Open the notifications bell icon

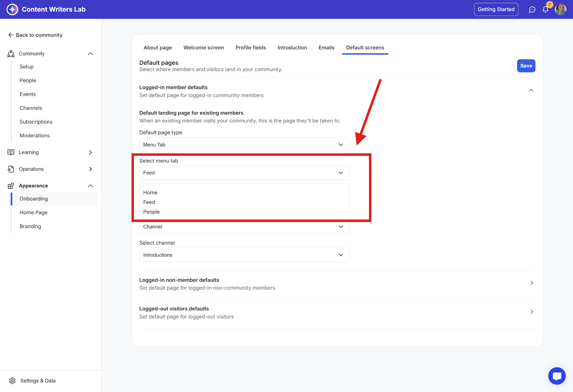tap(545, 10)
